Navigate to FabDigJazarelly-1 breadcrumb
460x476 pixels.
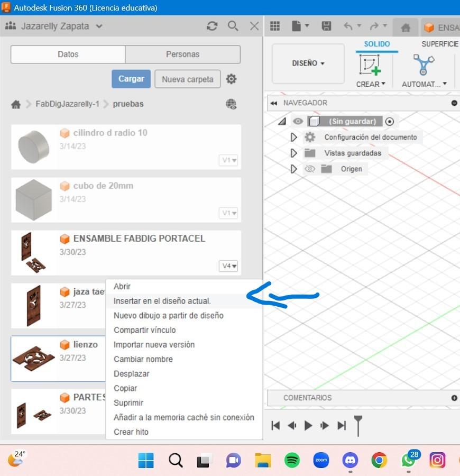67,104
